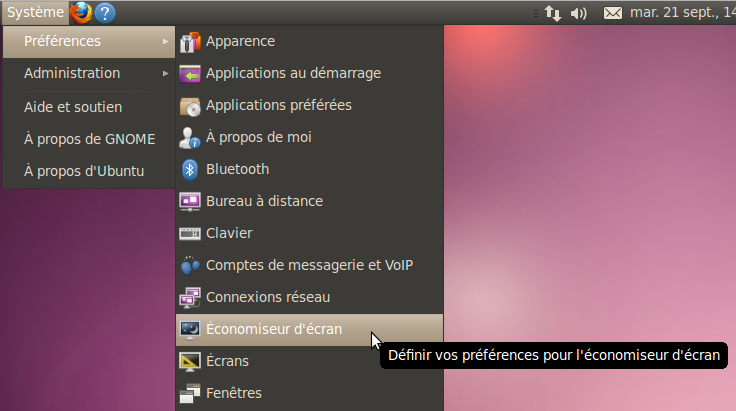Expand the Préférences submenu arrow
The width and height of the screenshot is (736, 411).
pos(165,41)
